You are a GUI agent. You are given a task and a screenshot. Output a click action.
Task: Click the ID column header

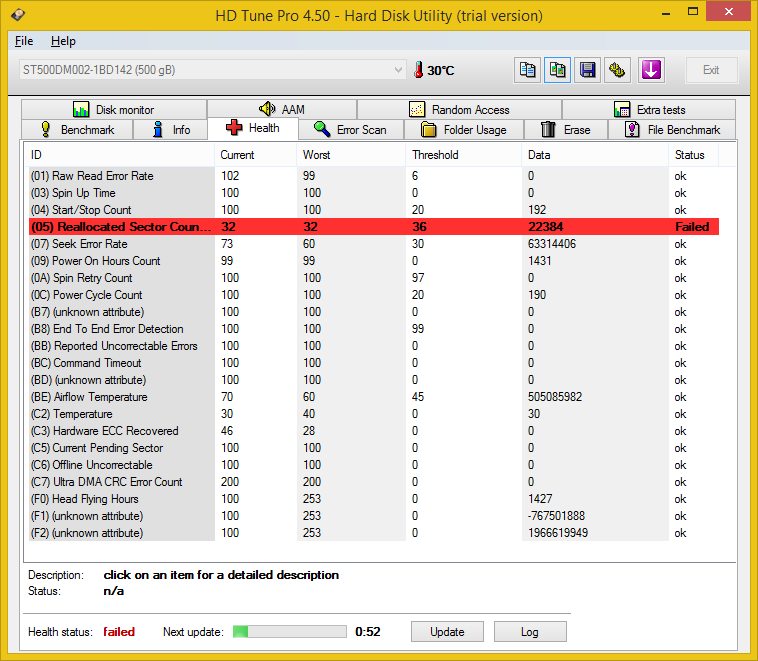tap(119, 155)
